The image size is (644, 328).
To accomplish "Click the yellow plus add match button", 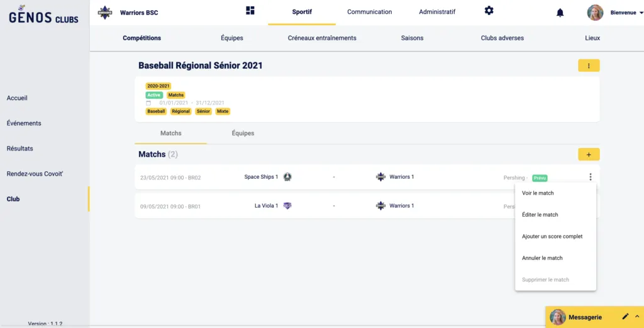I will 589,154.
